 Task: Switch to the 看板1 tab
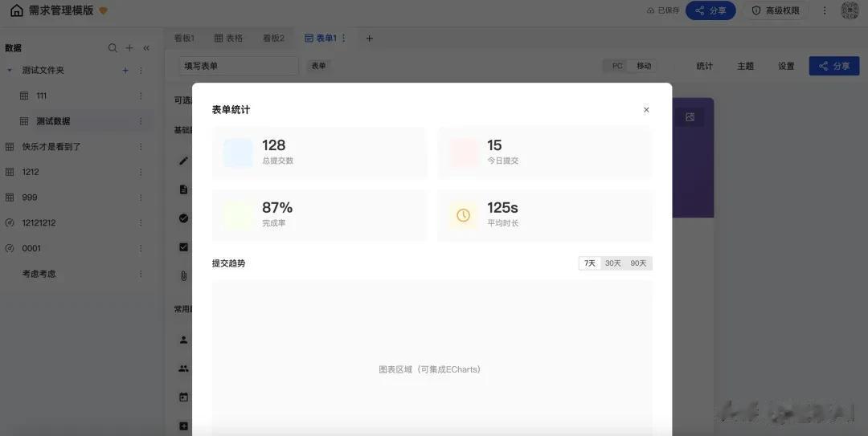tap(184, 39)
